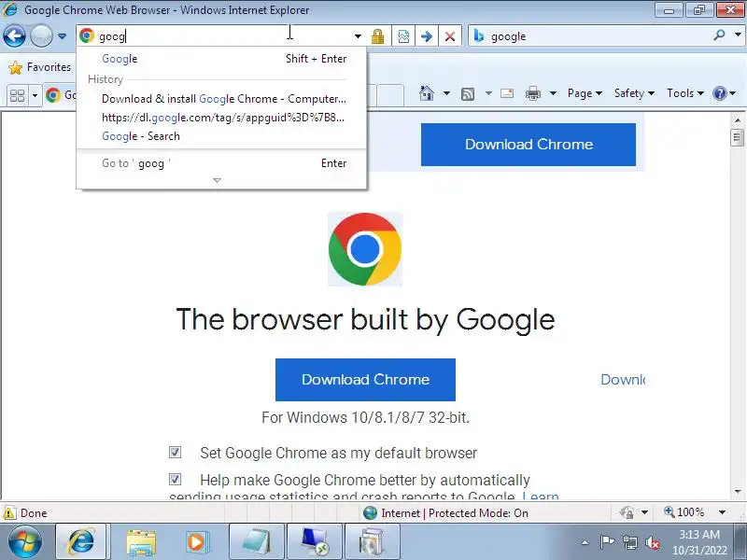The image size is (747, 560).
Task: Open the search provider dropdown arrow
Action: tap(738, 35)
